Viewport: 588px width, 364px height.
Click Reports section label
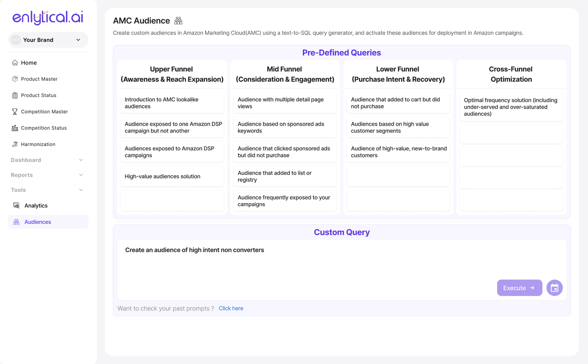(22, 175)
